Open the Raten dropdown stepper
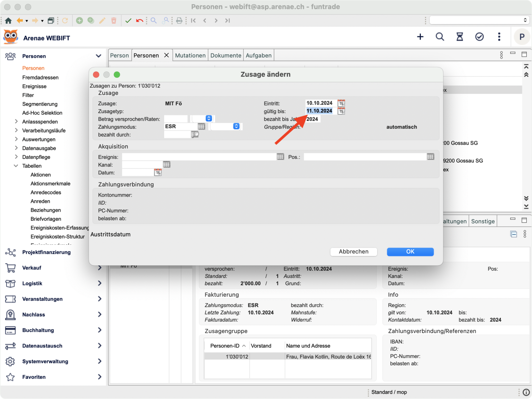Image resolution: width=532 pixels, height=399 pixels. pyautogui.click(x=209, y=119)
